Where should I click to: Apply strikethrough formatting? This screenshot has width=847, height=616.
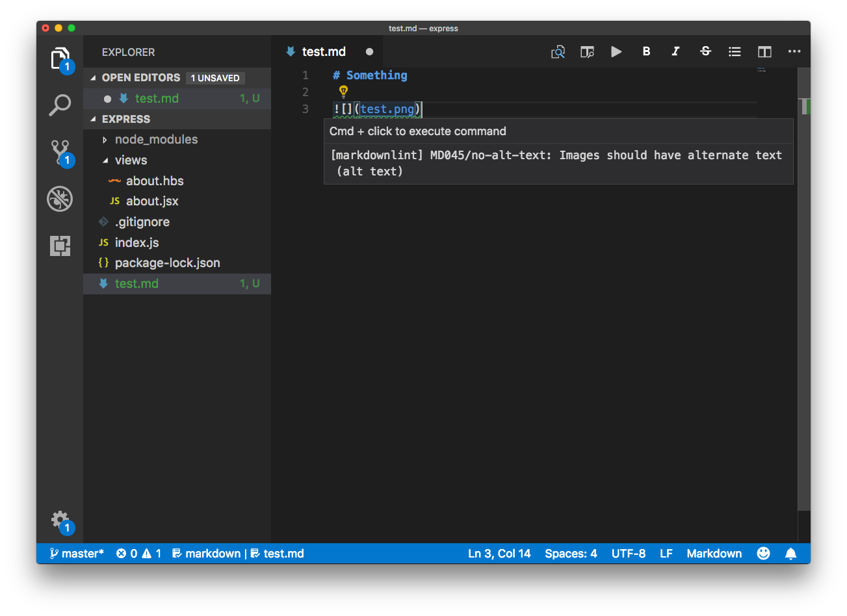pyautogui.click(x=705, y=51)
